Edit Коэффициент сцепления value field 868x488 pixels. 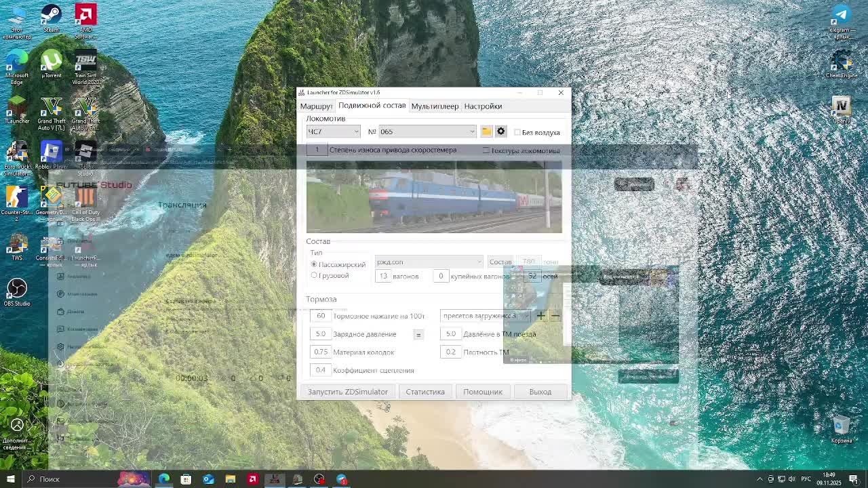click(x=321, y=370)
